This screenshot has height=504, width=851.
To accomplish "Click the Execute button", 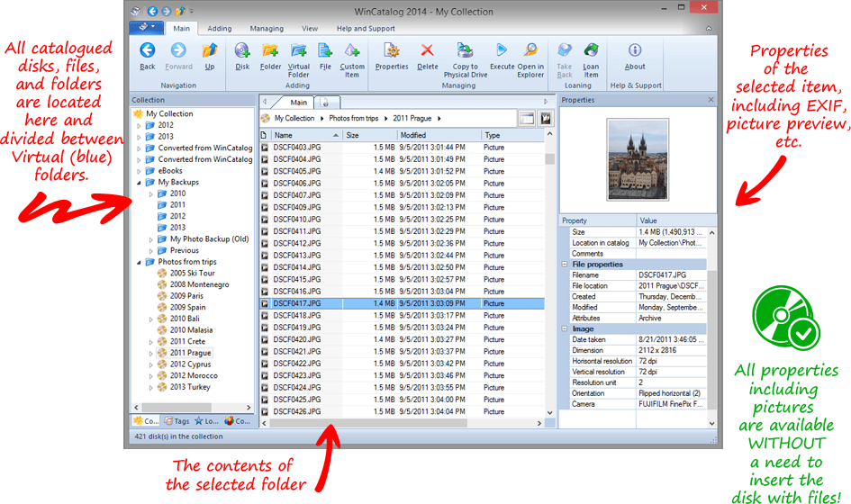I will pyautogui.click(x=502, y=56).
